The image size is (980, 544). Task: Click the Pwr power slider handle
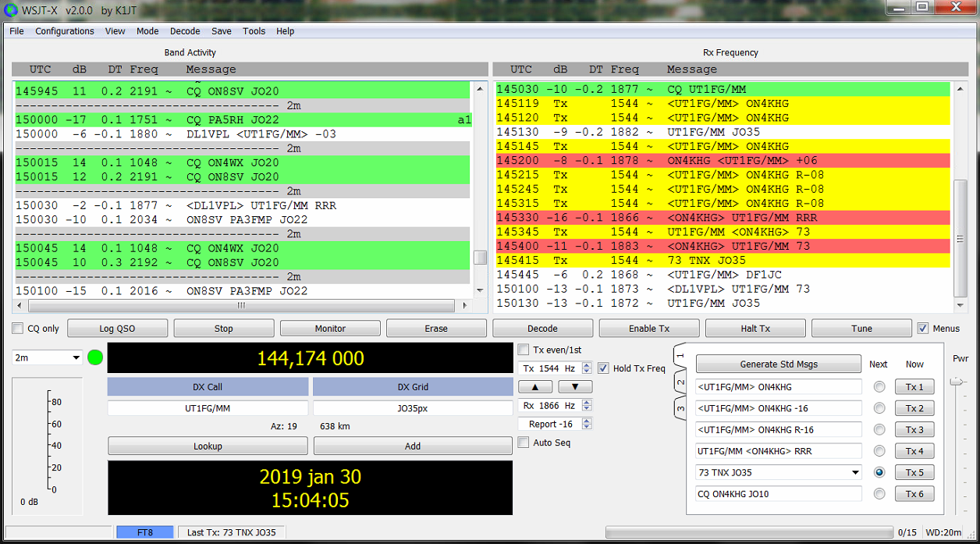point(956,381)
